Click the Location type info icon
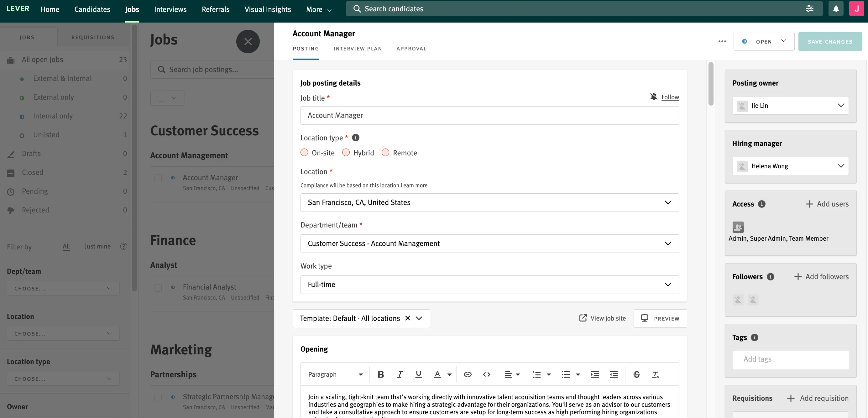Viewport: 868px width, 418px height. point(355,138)
